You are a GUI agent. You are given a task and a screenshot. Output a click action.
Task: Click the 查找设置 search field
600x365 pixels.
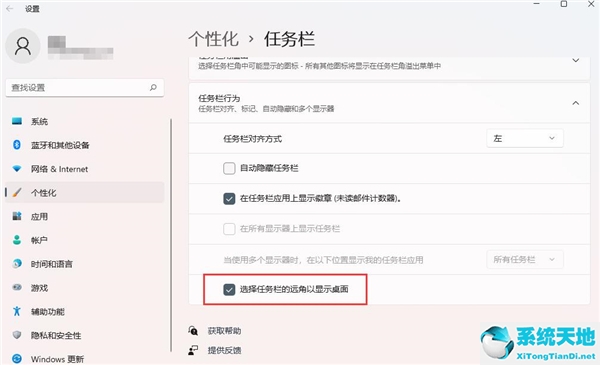[x=85, y=88]
